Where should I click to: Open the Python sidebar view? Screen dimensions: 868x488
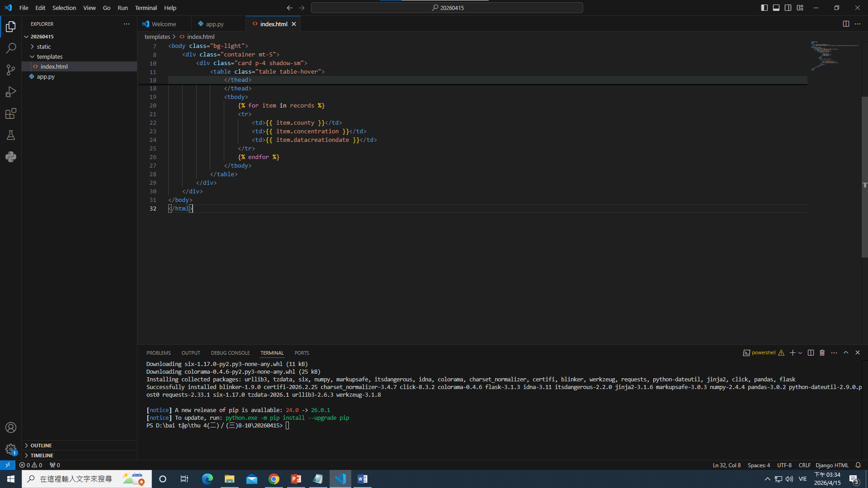11,157
